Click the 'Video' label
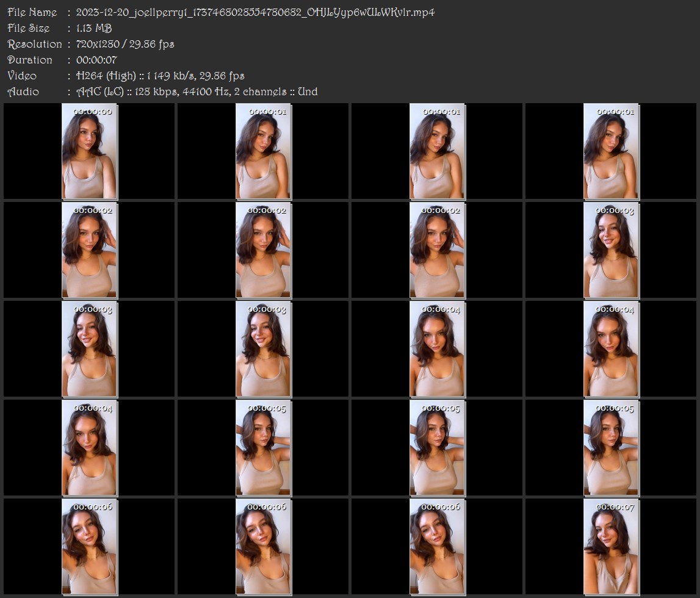 pyautogui.click(x=22, y=76)
